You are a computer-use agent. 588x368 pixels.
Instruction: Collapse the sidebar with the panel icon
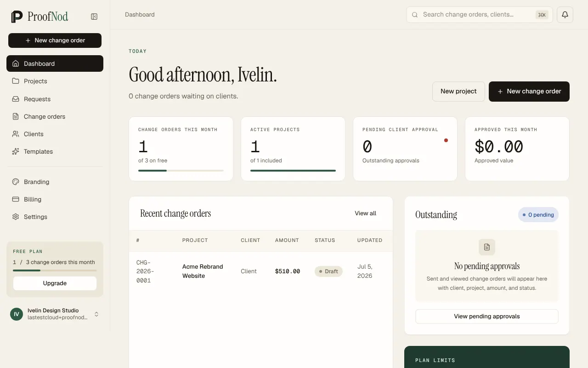point(94,17)
